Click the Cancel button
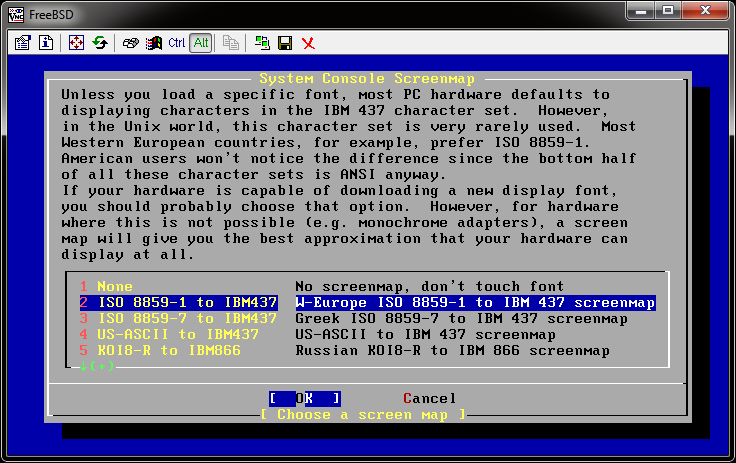This screenshot has width=736, height=463. point(429,399)
